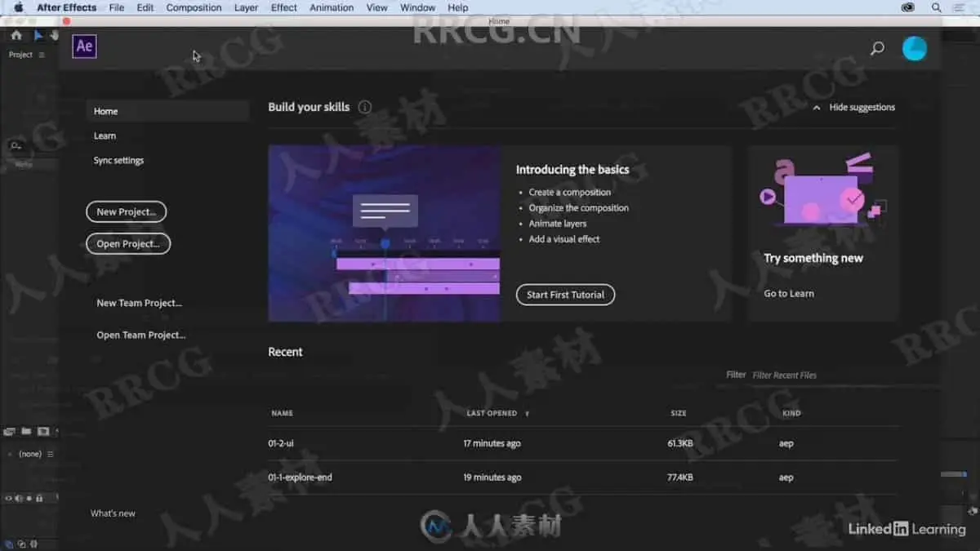Open the Help menu

coord(457,7)
